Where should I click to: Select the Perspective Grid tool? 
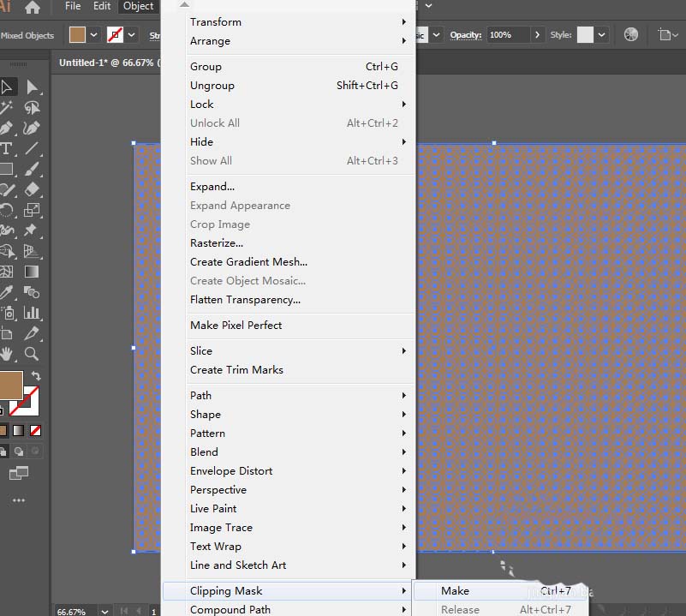[x=32, y=251]
